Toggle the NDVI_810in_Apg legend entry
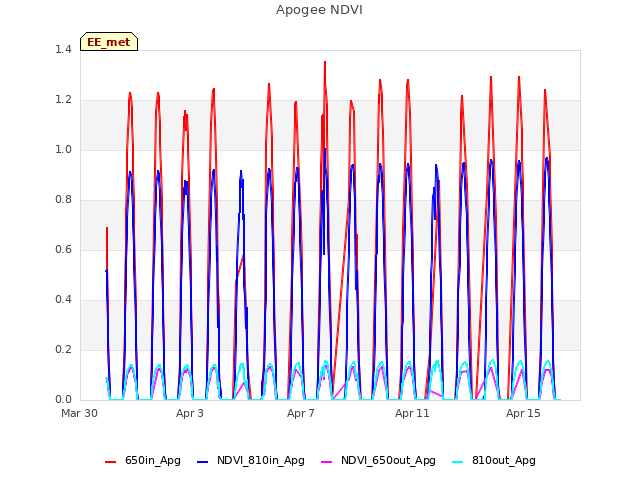This screenshot has height=480, width=640. click(251, 461)
